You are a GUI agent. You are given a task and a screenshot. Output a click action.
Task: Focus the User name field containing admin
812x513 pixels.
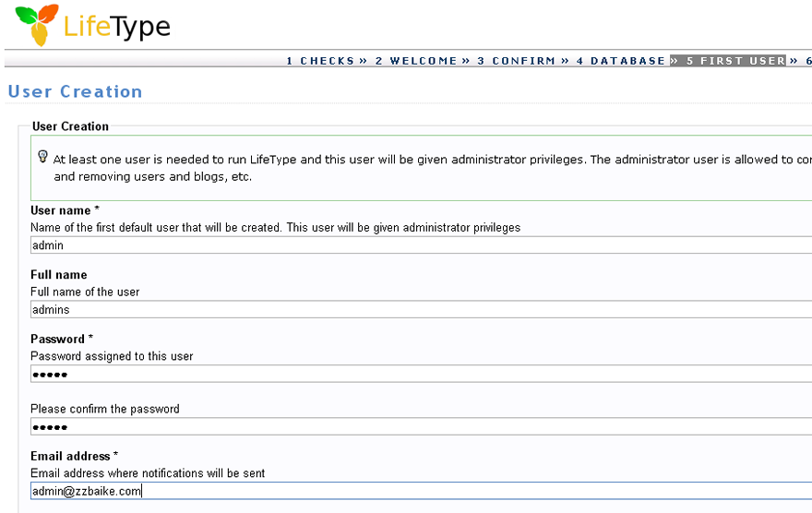coord(421,245)
